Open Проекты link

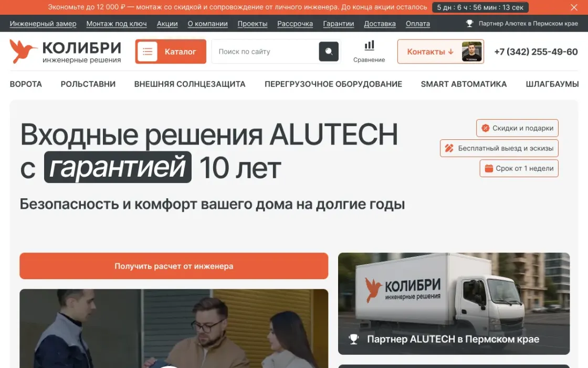point(253,24)
